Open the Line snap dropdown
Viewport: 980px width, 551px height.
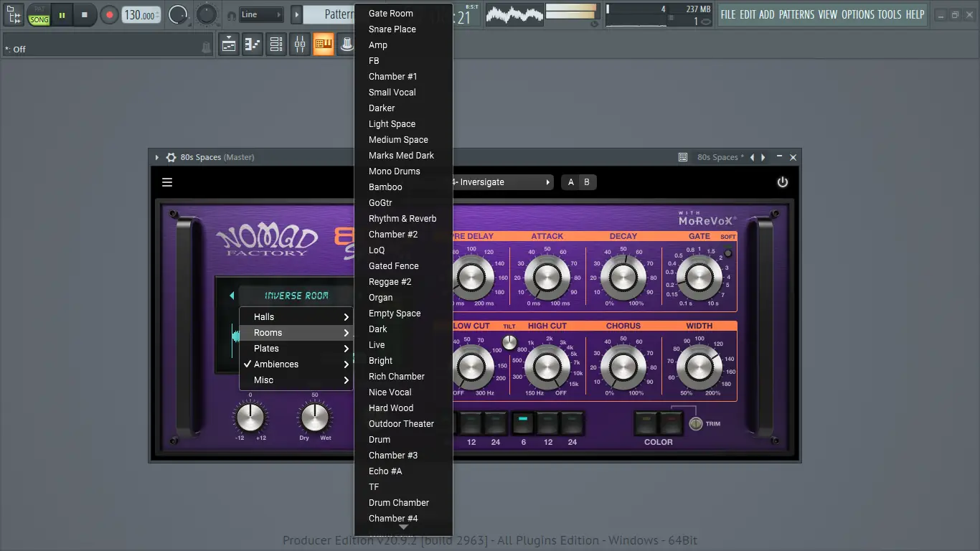pyautogui.click(x=261, y=14)
